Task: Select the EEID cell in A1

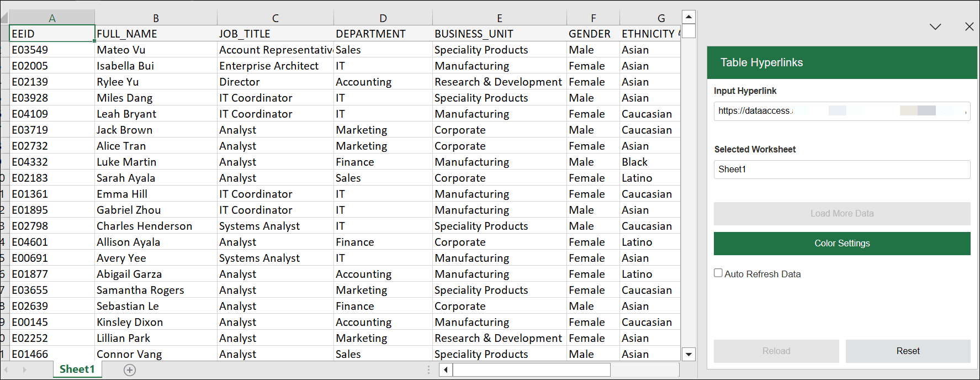Action: click(51, 33)
